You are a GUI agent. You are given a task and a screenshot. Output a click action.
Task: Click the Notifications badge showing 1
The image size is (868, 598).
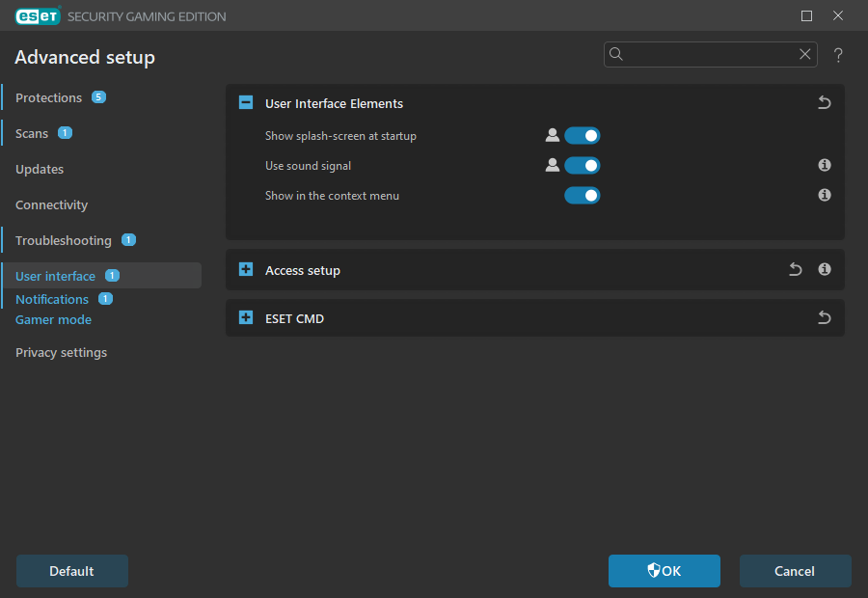pos(105,298)
